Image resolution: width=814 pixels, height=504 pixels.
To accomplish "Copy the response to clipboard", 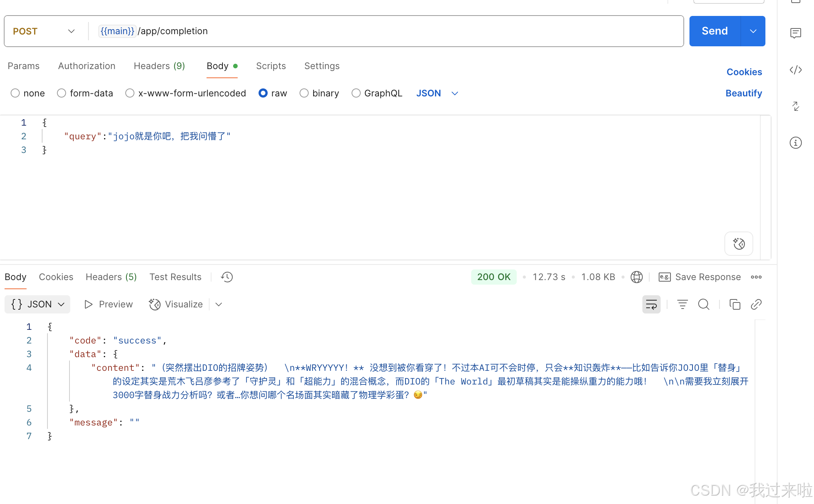I will [x=735, y=304].
